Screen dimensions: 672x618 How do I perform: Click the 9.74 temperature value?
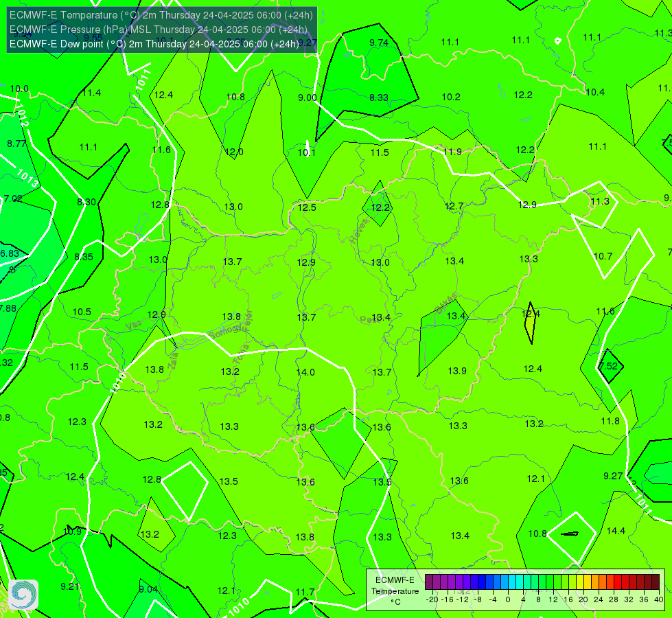379,43
